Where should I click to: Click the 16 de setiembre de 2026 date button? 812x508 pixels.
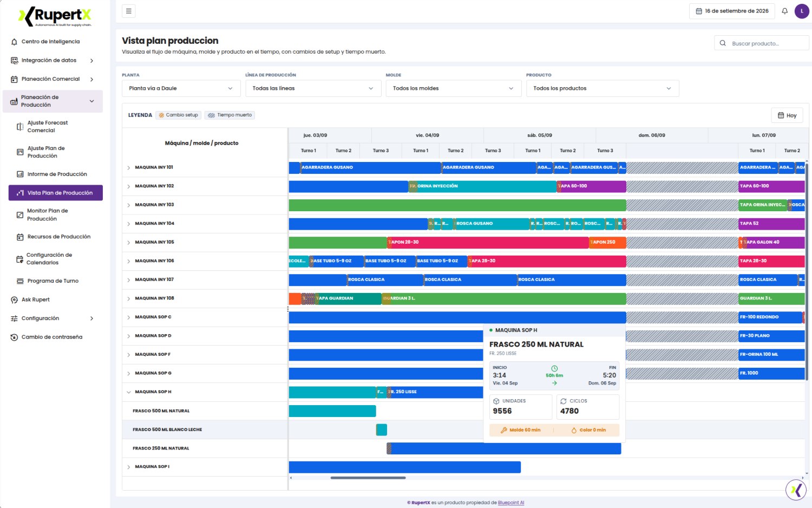click(732, 11)
